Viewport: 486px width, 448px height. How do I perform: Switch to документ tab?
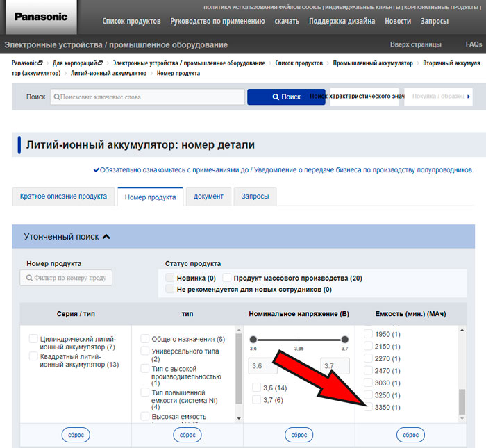(208, 197)
